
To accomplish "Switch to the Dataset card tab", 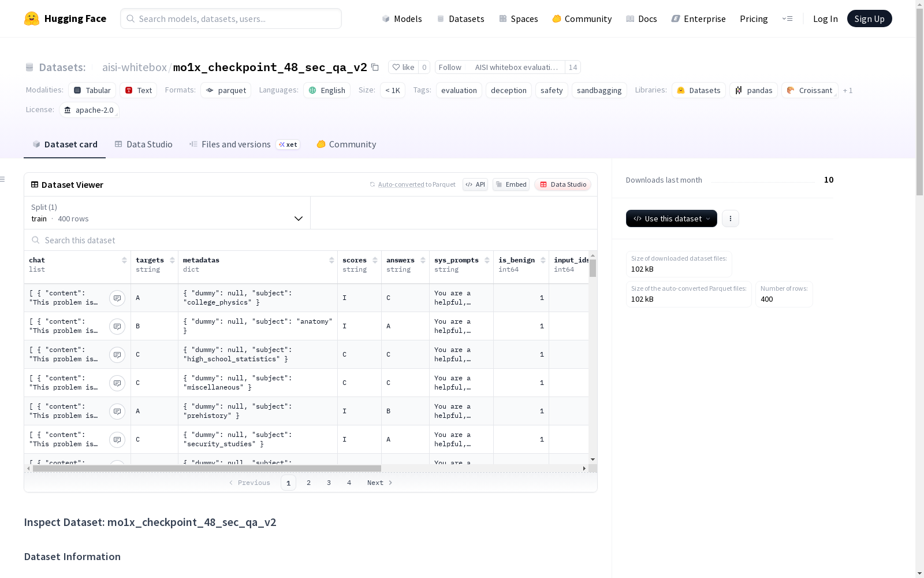I will (x=65, y=144).
